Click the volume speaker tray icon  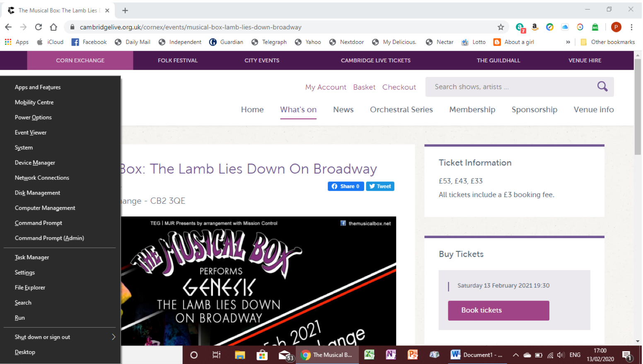pos(561,355)
